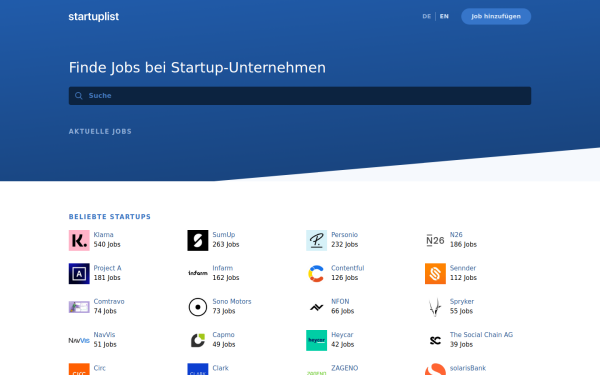Image resolution: width=600 pixels, height=375 pixels.
Task: Open the Contentful company link
Action: pyautogui.click(x=347, y=268)
